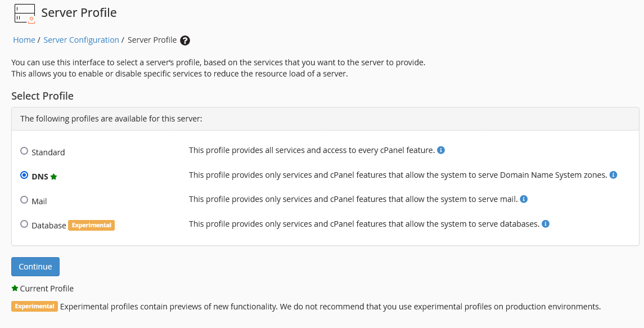This screenshot has width=644, height=328.
Task: Click info icon beside Mail profile description
Action: [x=524, y=199]
